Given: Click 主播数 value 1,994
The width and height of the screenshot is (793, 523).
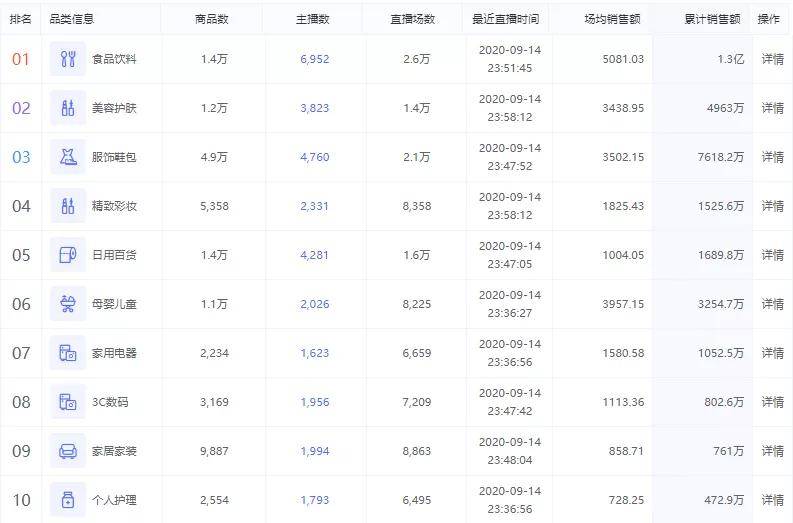Looking at the screenshot, I should pos(314,451).
